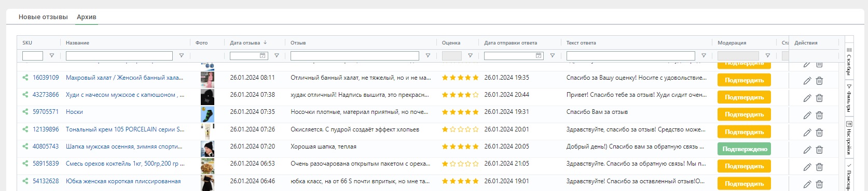
Task: Sort by Дата отзыва column header
Action: (245, 43)
